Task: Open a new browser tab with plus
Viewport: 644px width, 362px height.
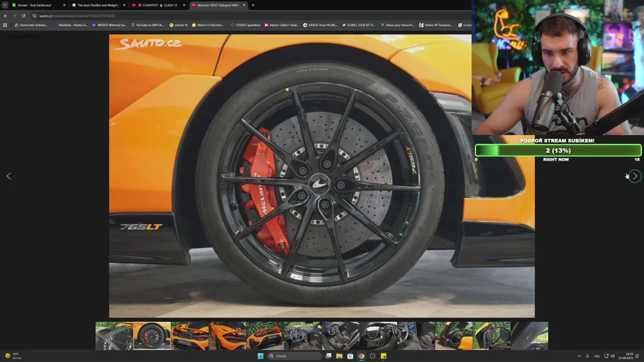Action: [x=253, y=5]
